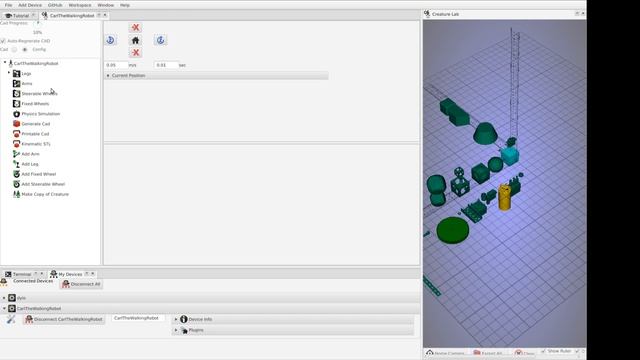This screenshot has height=360, width=640.
Task: Expand the dyio device row
Action: tap(4, 298)
